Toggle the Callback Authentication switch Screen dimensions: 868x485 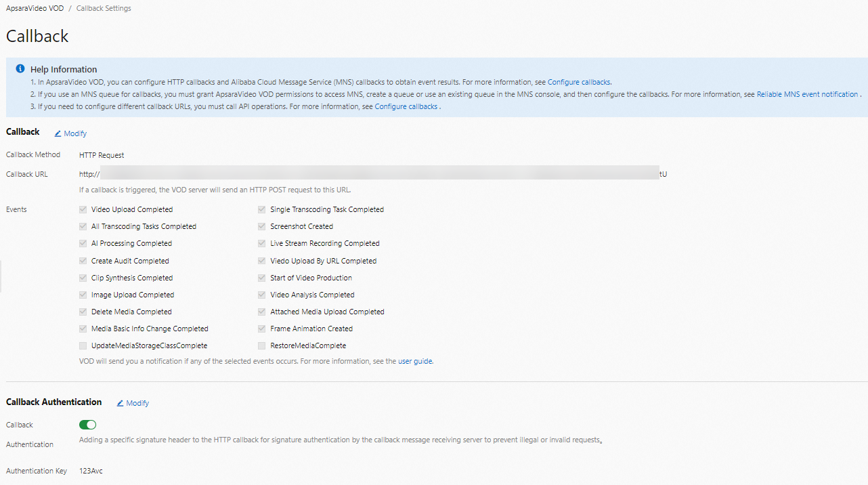(87, 425)
